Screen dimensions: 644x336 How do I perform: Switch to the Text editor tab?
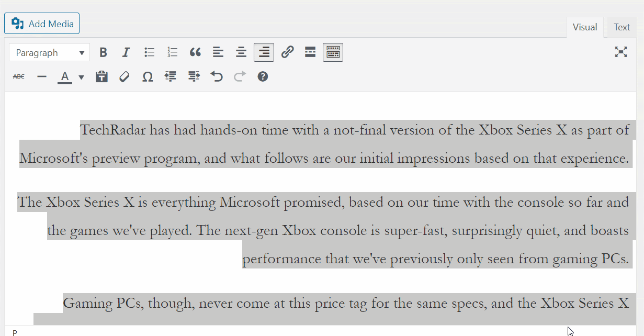[x=622, y=27]
